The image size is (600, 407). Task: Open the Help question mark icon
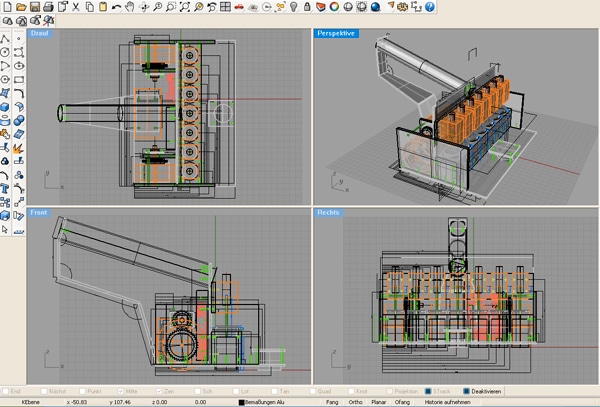[429, 7]
